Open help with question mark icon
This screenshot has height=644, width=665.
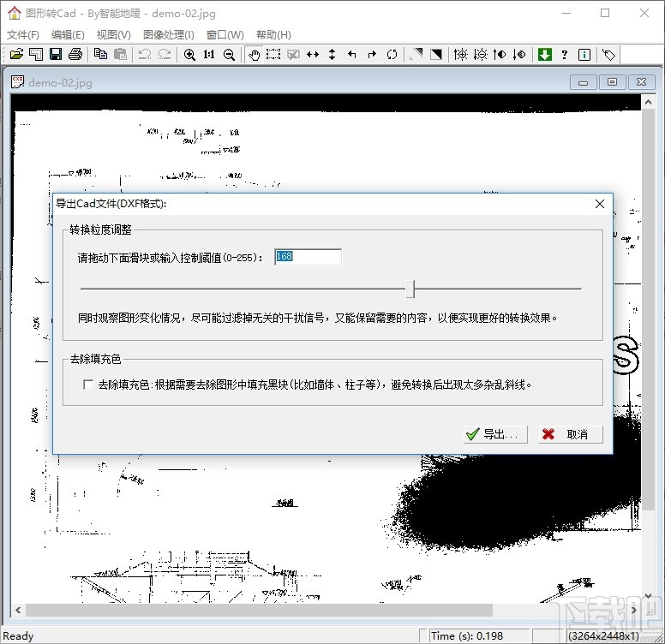[x=565, y=54]
